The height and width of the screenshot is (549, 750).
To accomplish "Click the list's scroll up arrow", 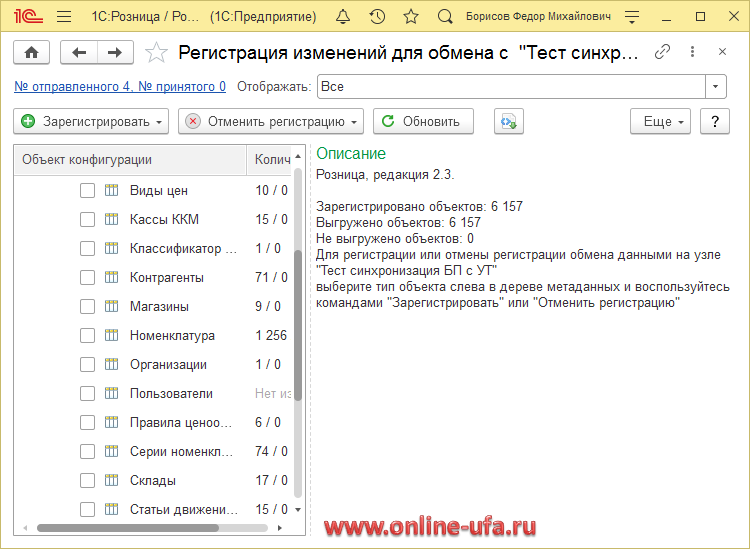I will 298,156.
